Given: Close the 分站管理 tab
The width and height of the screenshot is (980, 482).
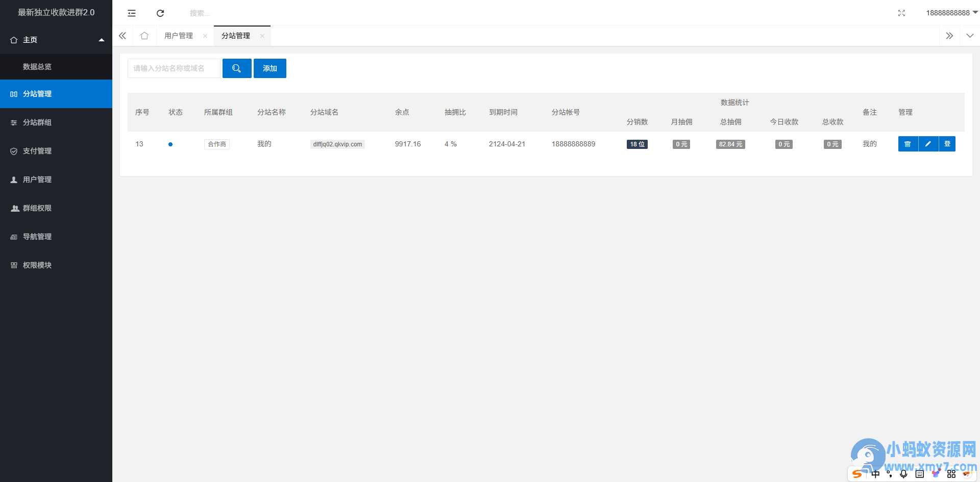Looking at the screenshot, I should point(262,36).
